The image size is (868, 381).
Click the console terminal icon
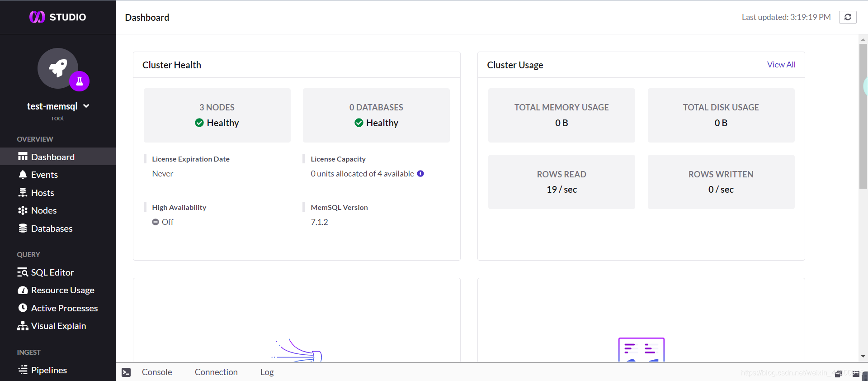click(126, 372)
